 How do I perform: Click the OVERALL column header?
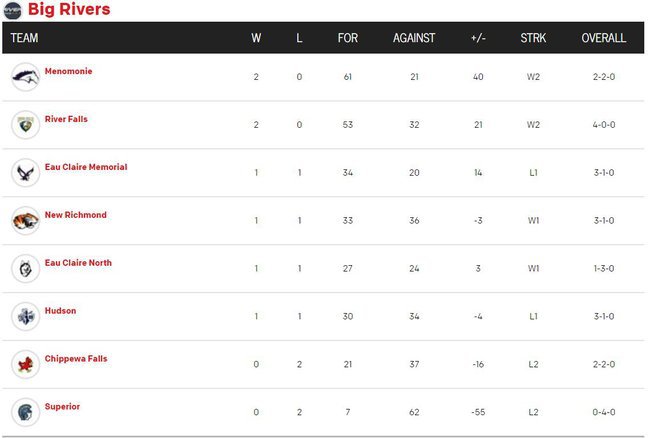point(603,38)
